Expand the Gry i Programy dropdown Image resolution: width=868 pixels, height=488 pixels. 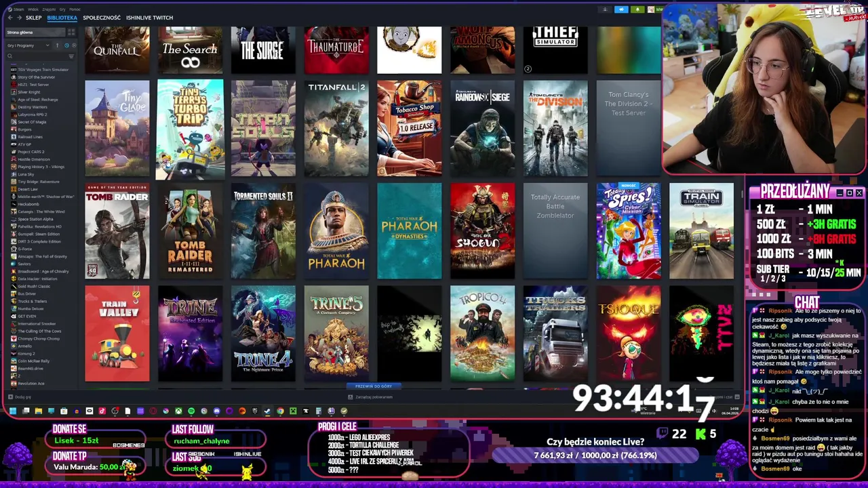pyautogui.click(x=28, y=45)
